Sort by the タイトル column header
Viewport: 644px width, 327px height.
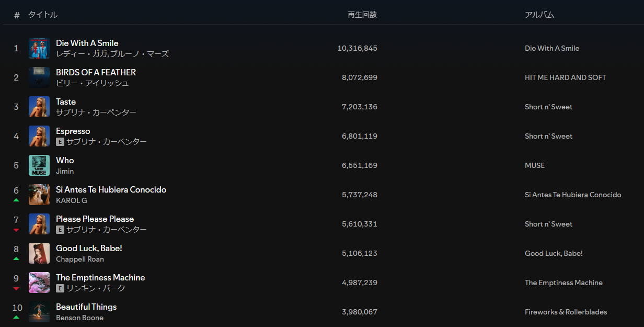coord(43,15)
